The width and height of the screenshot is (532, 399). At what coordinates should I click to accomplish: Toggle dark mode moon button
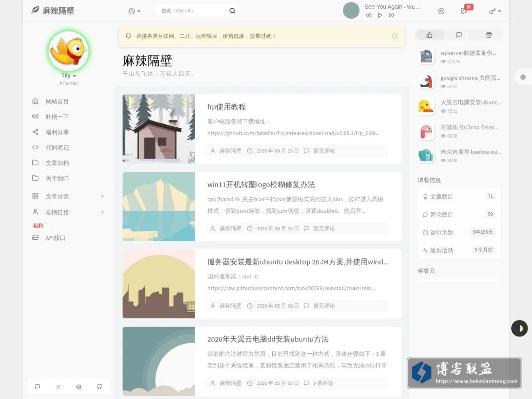pyautogui.click(x=520, y=329)
